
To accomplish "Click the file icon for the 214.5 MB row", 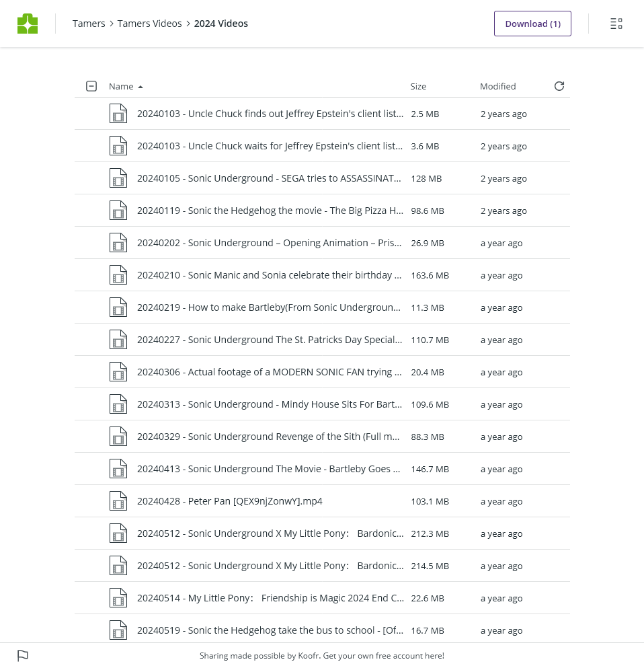I will [118, 566].
